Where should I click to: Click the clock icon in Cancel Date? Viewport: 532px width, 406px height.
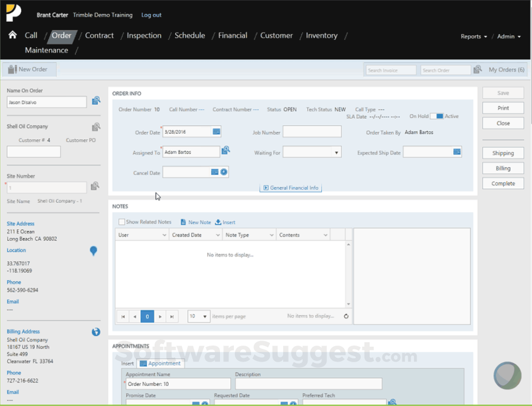(x=224, y=172)
